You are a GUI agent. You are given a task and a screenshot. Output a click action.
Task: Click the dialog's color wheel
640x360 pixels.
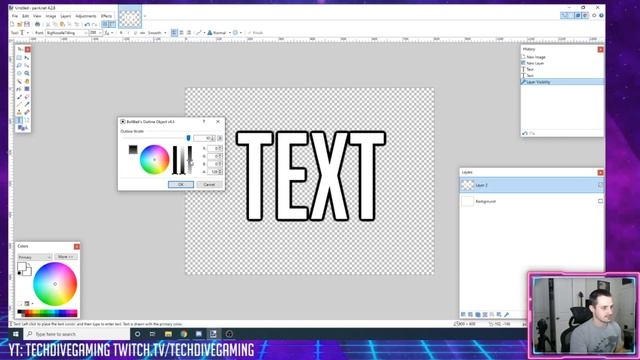(154, 160)
